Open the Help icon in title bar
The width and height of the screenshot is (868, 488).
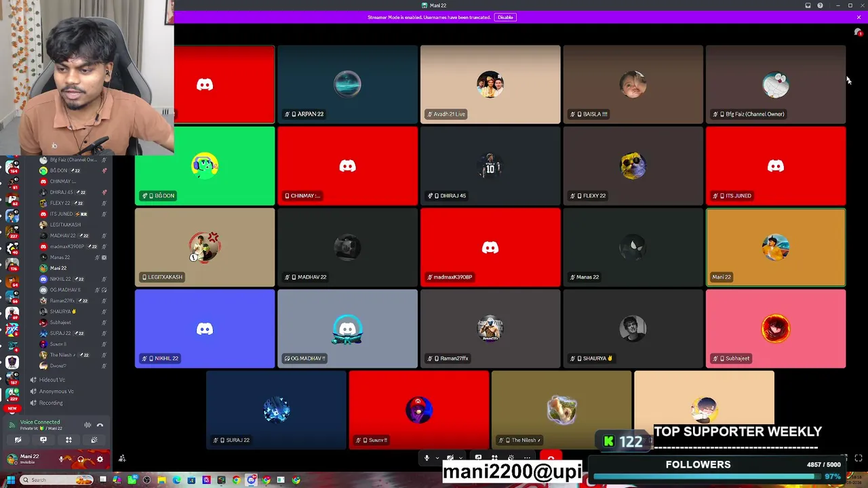820,5
